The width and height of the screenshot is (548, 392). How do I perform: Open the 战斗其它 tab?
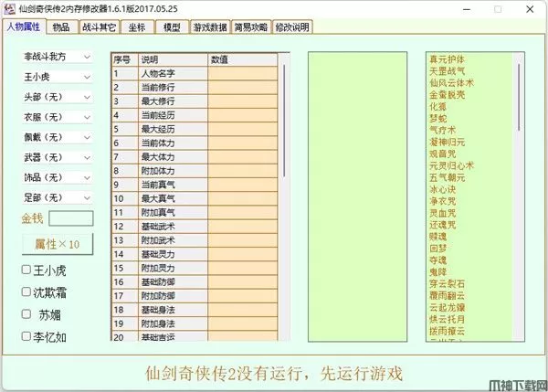point(100,27)
